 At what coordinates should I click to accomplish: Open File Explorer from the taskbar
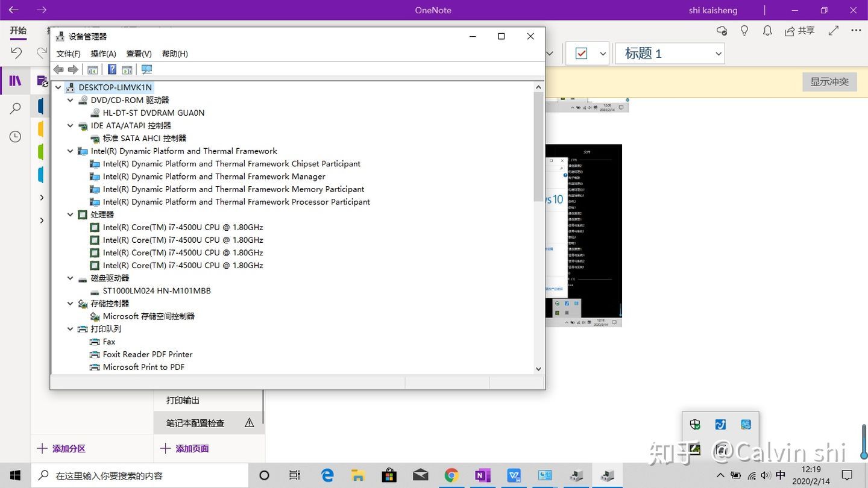tap(358, 475)
